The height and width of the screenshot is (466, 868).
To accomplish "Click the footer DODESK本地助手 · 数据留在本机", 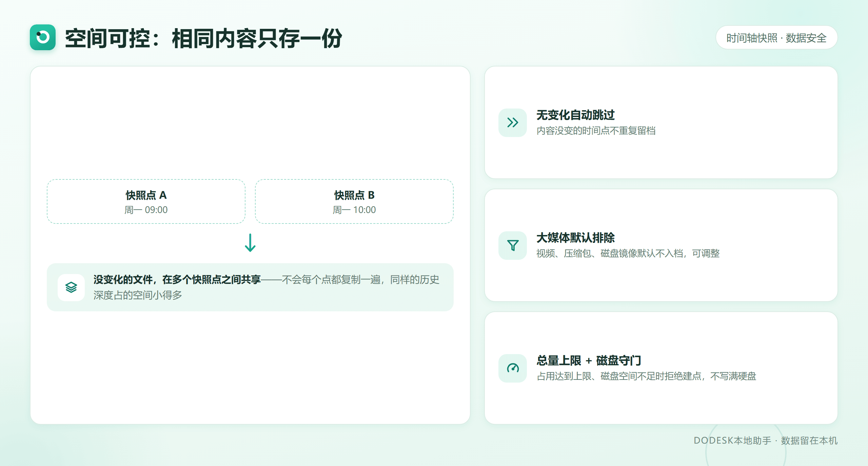I will (766, 441).
